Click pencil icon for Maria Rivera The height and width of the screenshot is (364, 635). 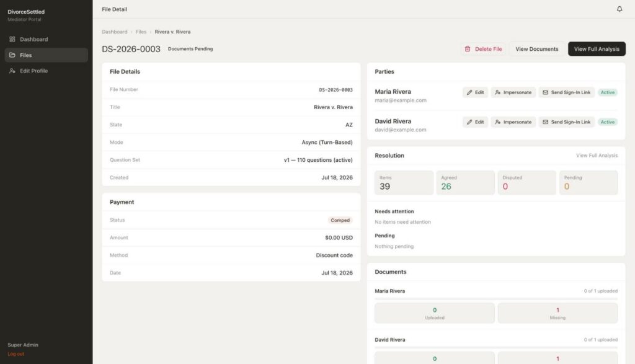coord(469,92)
